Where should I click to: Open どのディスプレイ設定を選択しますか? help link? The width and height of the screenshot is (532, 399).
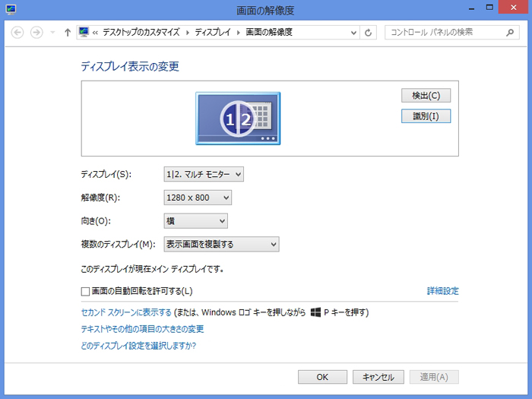click(x=139, y=346)
